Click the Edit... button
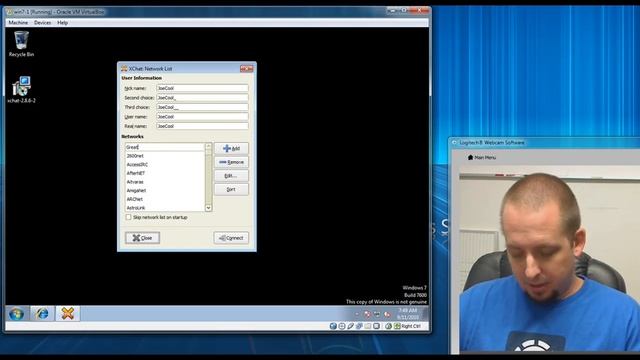640x360 pixels. pos(231,176)
